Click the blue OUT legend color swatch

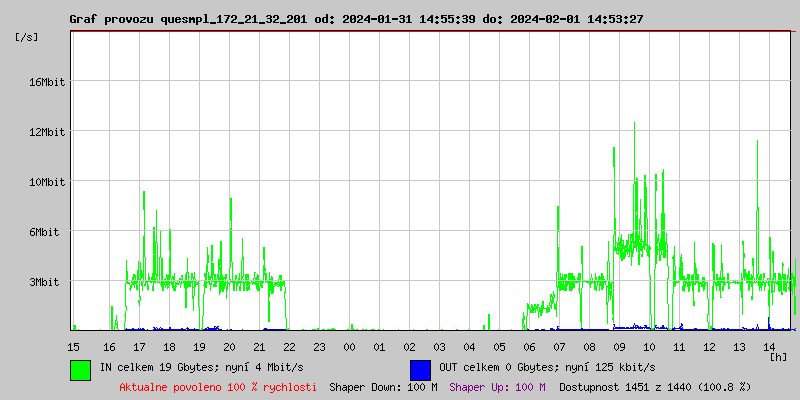(x=420, y=369)
